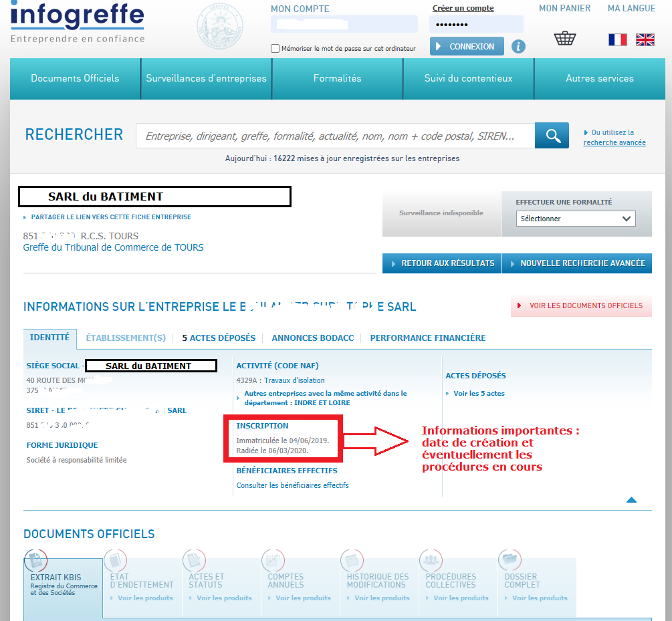Open the info tooltip icon beside CONNEXION
672x621 pixels.
click(x=518, y=46)
